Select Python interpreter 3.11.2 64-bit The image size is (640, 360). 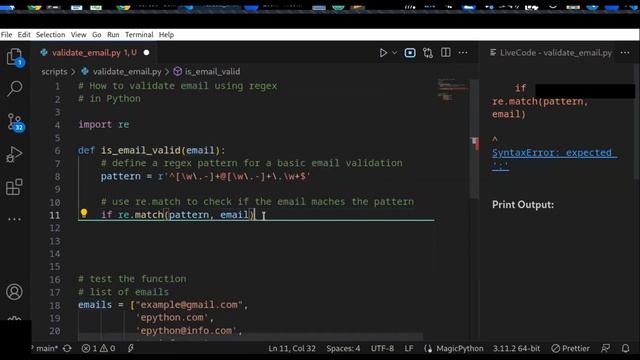click(516, 349)
